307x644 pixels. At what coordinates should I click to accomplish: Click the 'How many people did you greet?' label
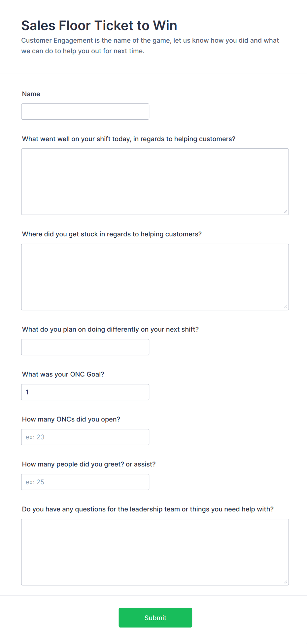(89, 464)
